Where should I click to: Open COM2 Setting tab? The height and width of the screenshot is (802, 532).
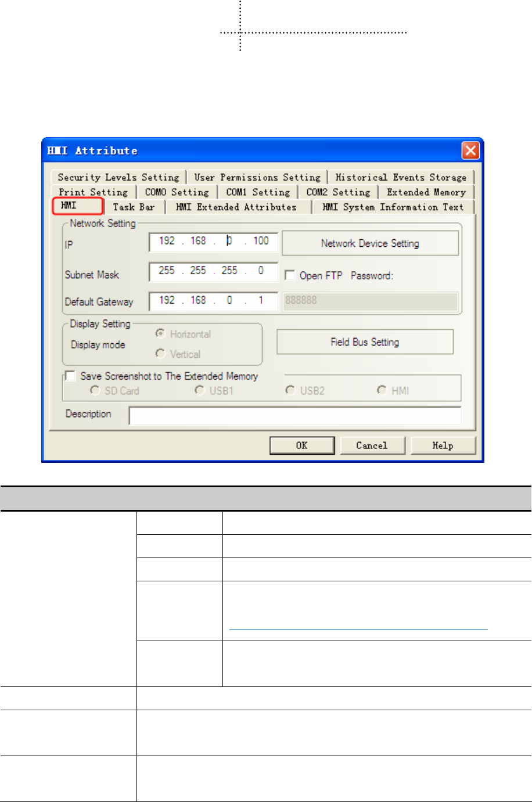pos(338,192)
